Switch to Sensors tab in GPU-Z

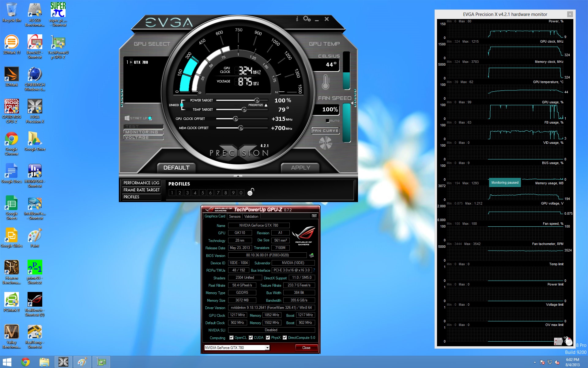(235, 217)
